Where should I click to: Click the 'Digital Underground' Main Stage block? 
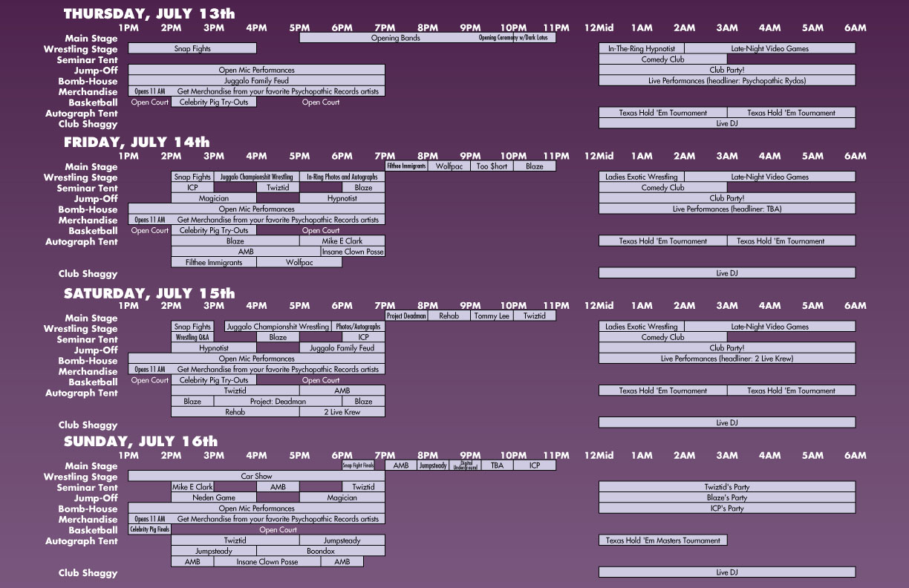(x=466, y=465)
